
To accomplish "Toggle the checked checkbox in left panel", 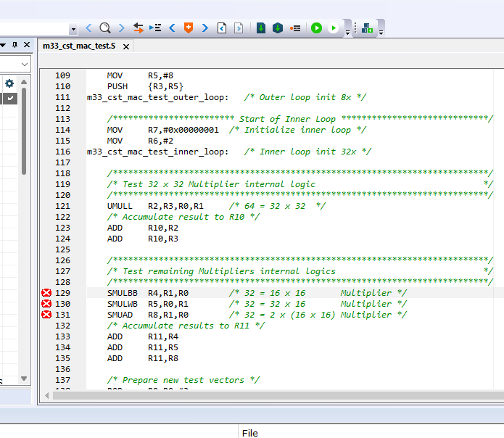I will [10, 98].
